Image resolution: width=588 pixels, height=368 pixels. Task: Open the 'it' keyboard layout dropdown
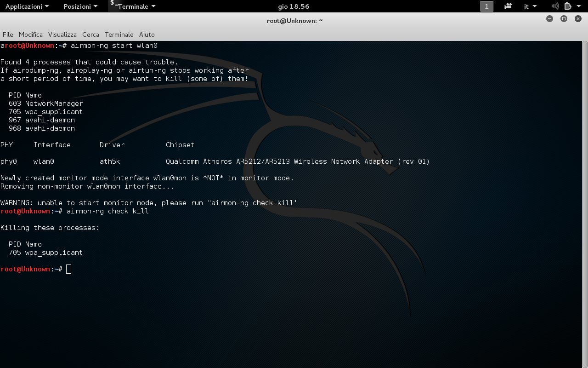(530, 6)
